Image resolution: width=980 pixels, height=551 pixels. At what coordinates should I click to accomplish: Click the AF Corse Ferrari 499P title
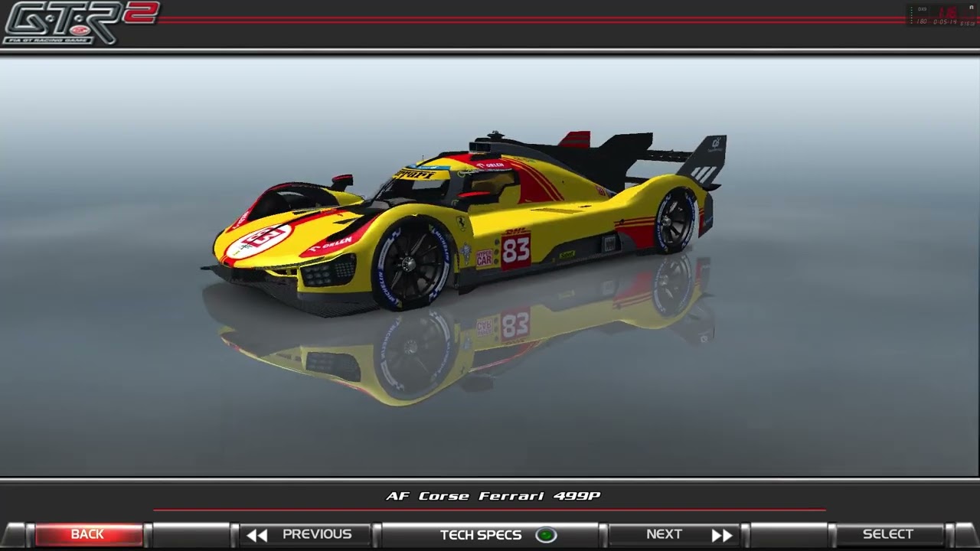click(x=493, y=496)
